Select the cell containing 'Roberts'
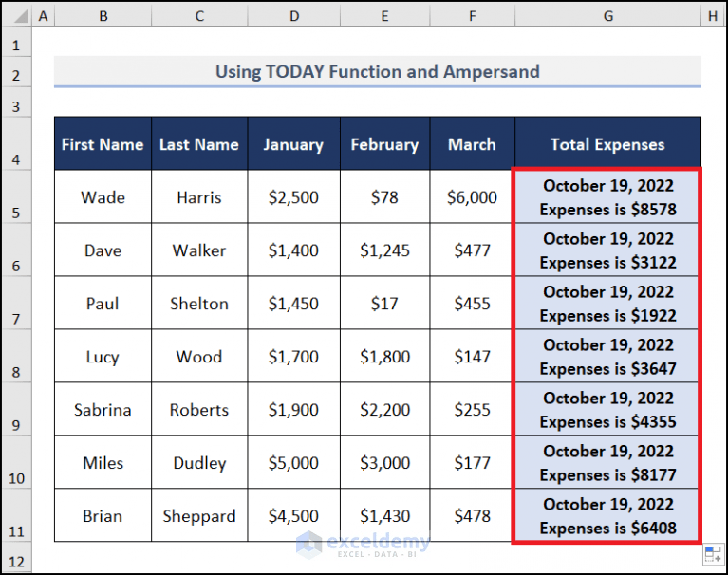The width and height of the screenshot is (728, 575). coord(199,409)
